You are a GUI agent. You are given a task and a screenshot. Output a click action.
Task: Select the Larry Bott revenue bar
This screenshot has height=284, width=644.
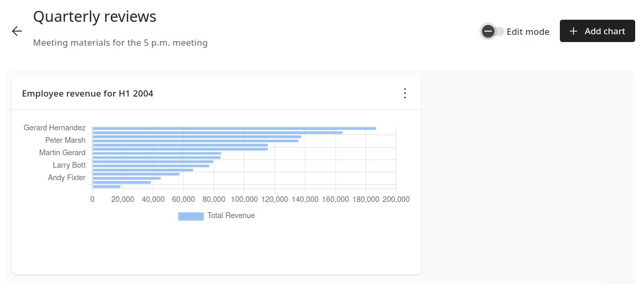[x=151, y=166]
